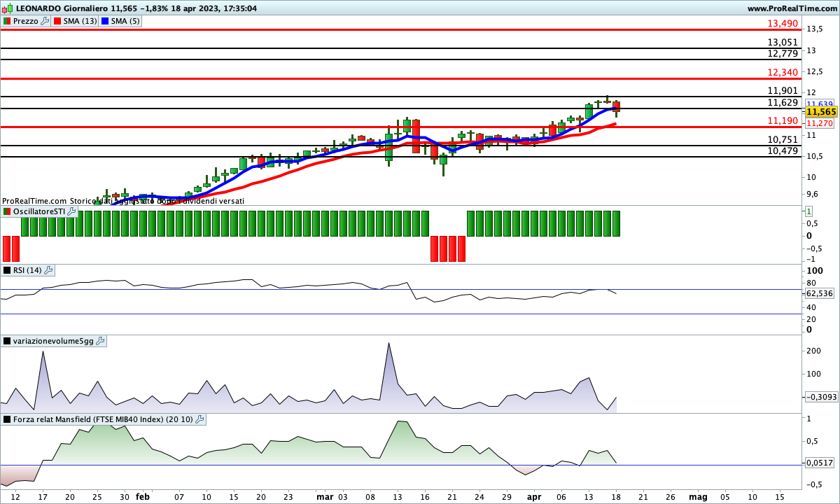Click the 11,629 price level label
Image resolution: width=840 pixels, height=504 pixels.
click(783, 102)
